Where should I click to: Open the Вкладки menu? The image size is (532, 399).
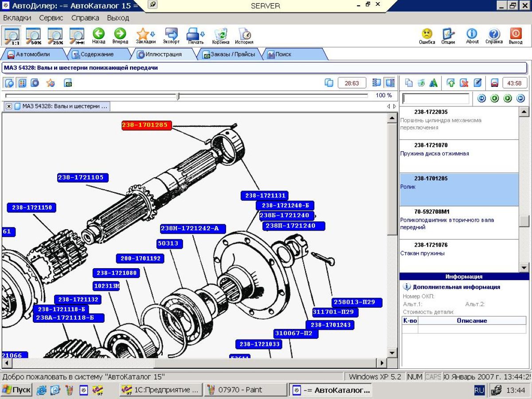pyautogui.click(x=17, y=18)
